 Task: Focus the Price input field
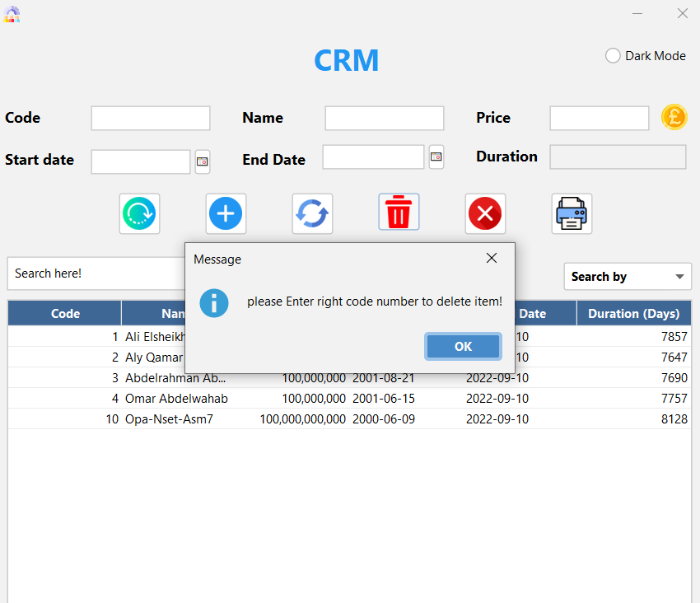pos(599,118)
